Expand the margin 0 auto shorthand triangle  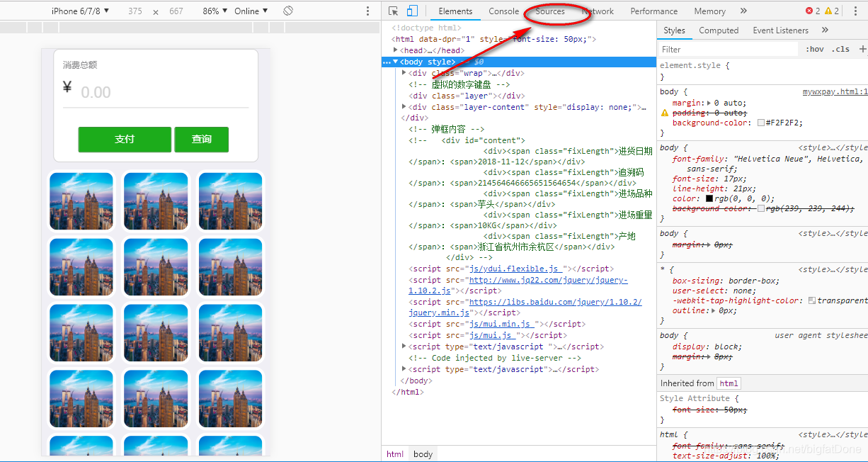[709, 103]
